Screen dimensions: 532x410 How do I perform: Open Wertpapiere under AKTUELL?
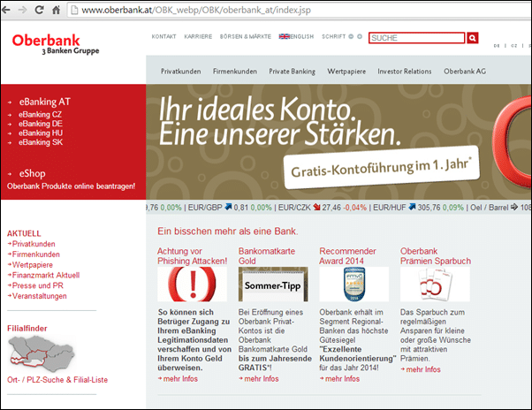[33, 265]
